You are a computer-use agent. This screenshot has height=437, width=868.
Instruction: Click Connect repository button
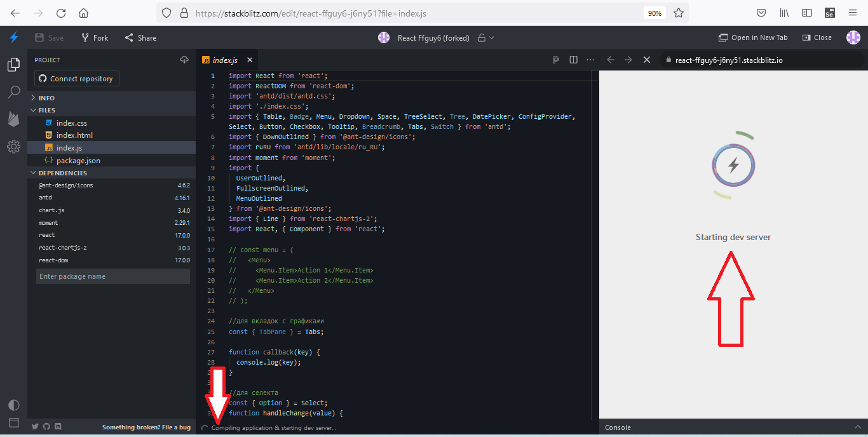[x=76, y=79]
